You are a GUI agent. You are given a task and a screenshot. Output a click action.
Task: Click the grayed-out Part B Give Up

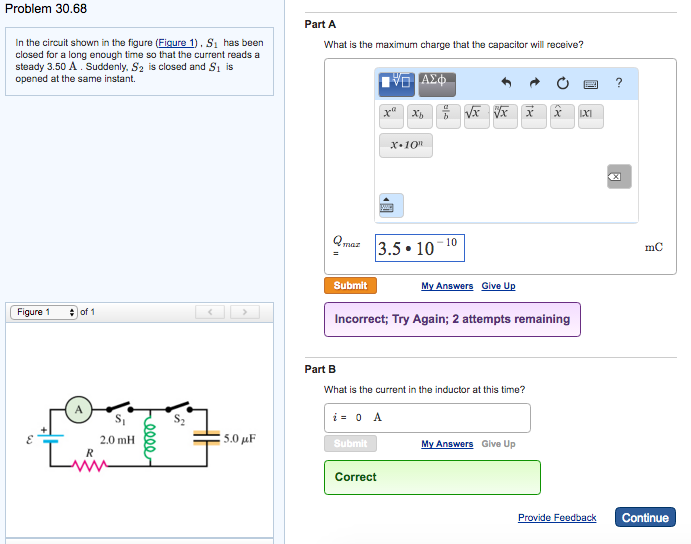[x=498, y=444]
